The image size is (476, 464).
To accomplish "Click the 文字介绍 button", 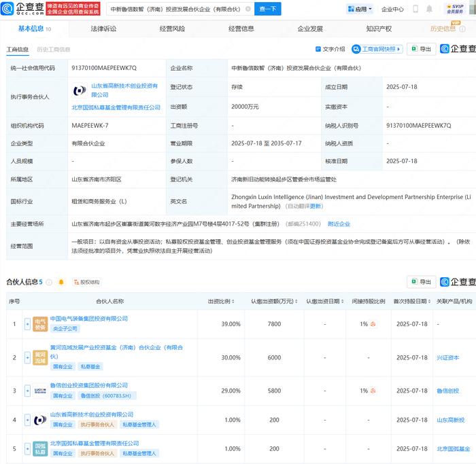I will coord(330,49).
